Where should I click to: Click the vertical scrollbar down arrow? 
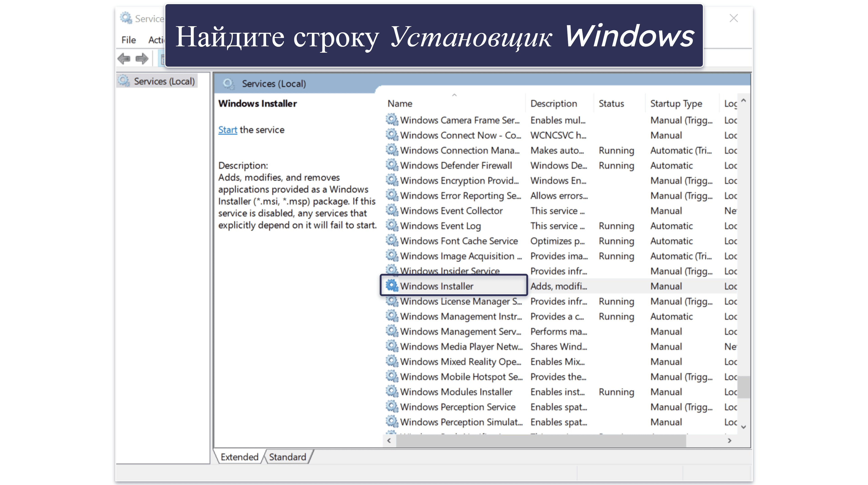pos(744,427)
